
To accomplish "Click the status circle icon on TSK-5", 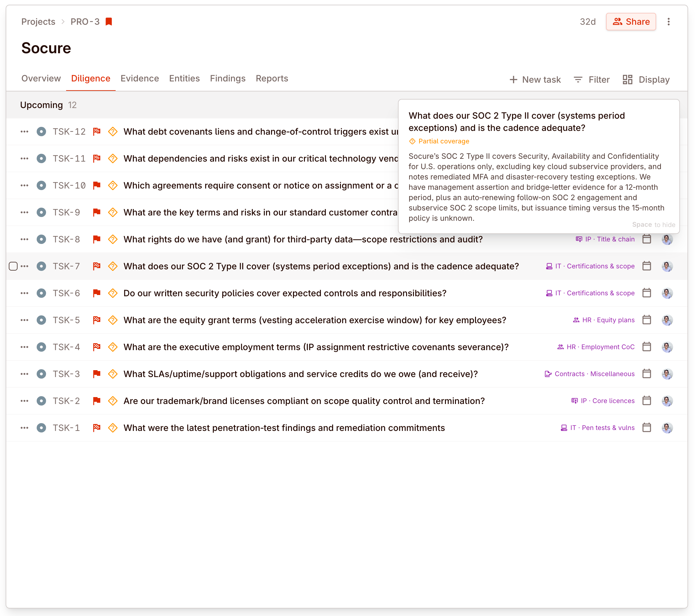I will click(x=41, y=320).
